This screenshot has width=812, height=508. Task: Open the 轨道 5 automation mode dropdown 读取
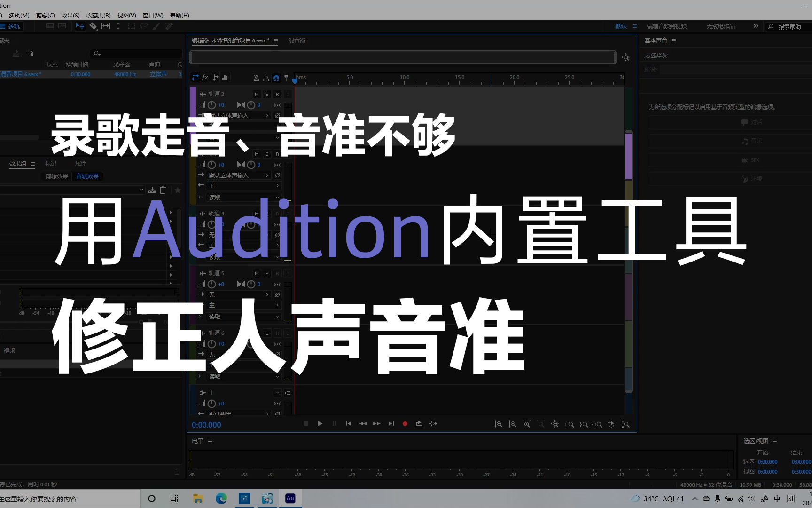(x=244, y=317)
